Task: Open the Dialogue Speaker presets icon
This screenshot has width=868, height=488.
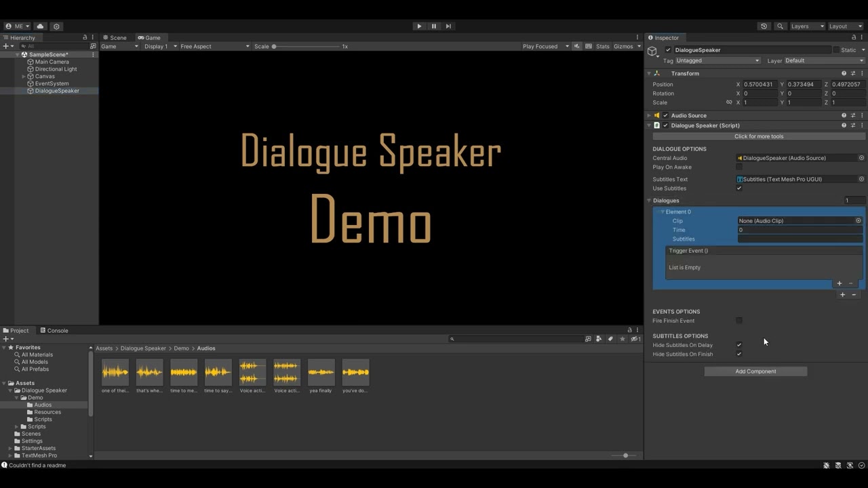Action: click(853, 125)
